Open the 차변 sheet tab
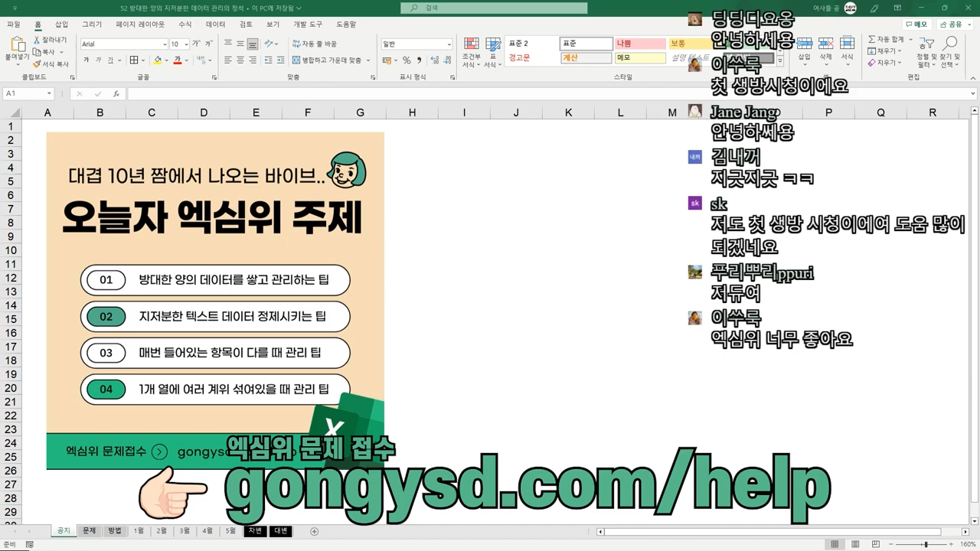 (x=255, y=530)
